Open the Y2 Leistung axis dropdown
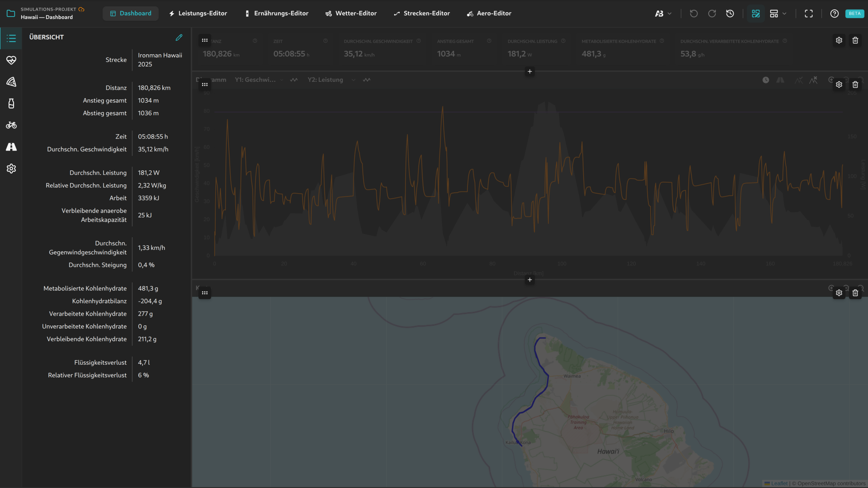This screenshot has height=488, width=868. [331, 80]
